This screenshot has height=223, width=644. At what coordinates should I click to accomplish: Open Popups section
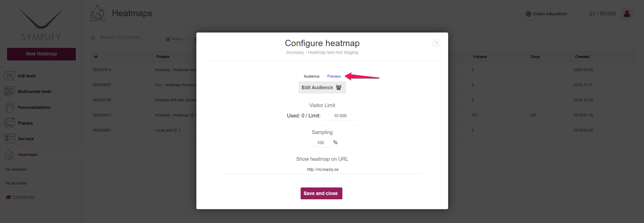(x=25, y=123)
